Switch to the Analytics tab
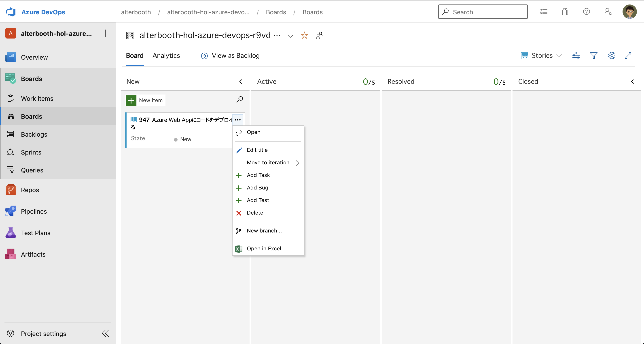This screenshot has width=644, height=344. pos(166,55)
